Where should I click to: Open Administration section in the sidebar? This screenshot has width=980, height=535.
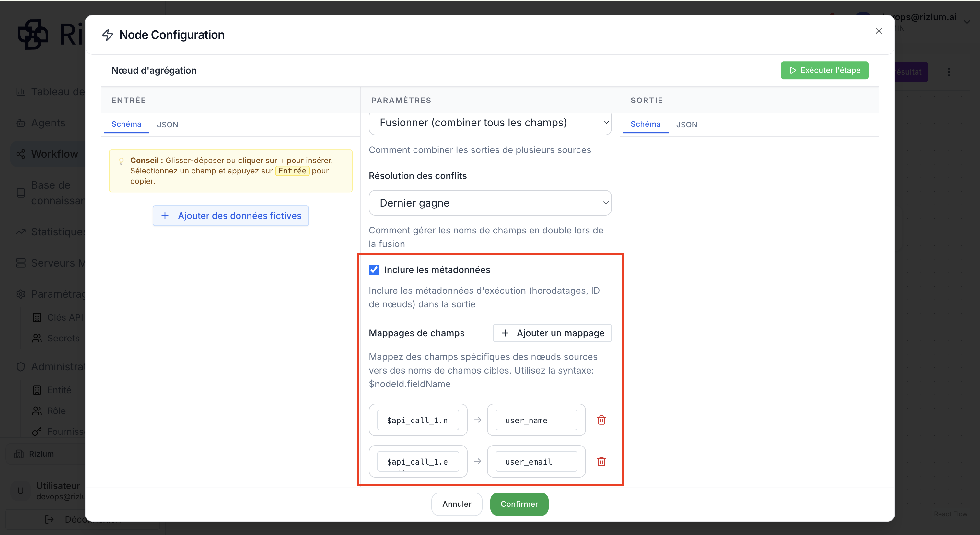50,366
